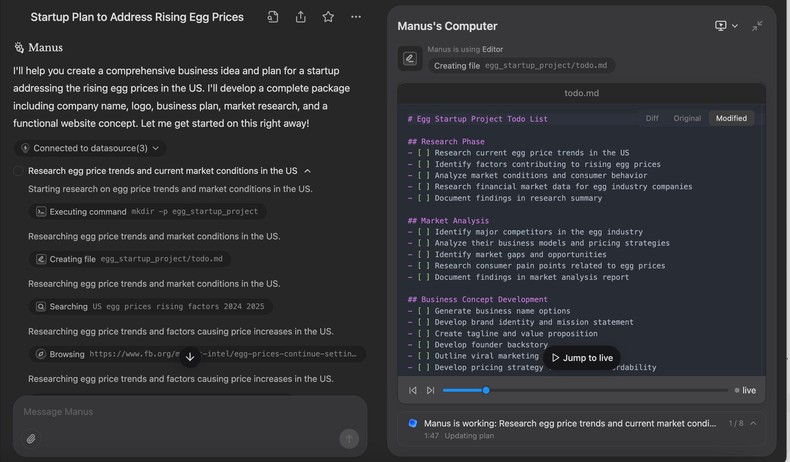
Task: Click the document file icon in header
Action: [273, 17]
